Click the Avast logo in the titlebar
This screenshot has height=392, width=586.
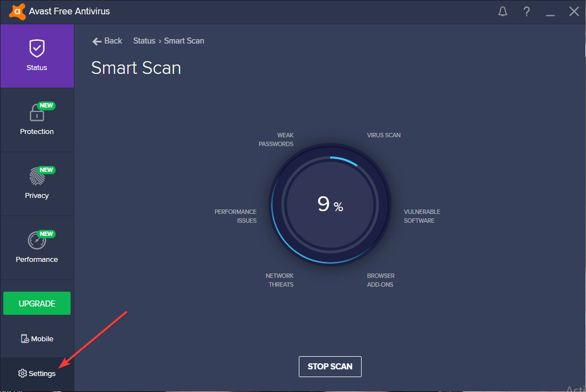(x=17, y=11)
